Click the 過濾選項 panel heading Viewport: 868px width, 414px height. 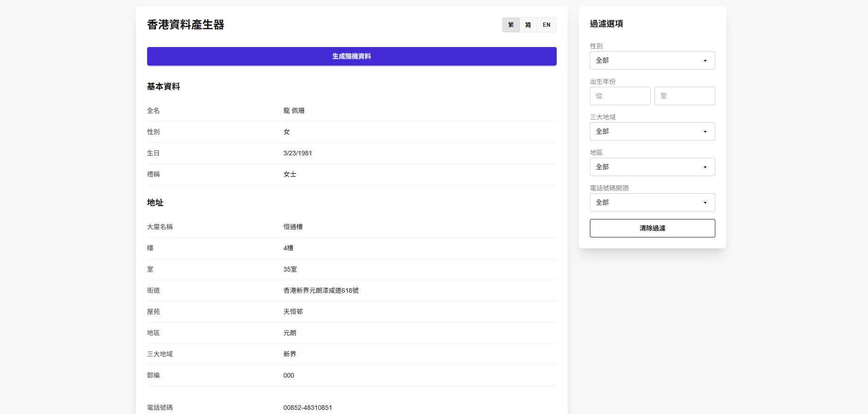(x=606, y=24)
